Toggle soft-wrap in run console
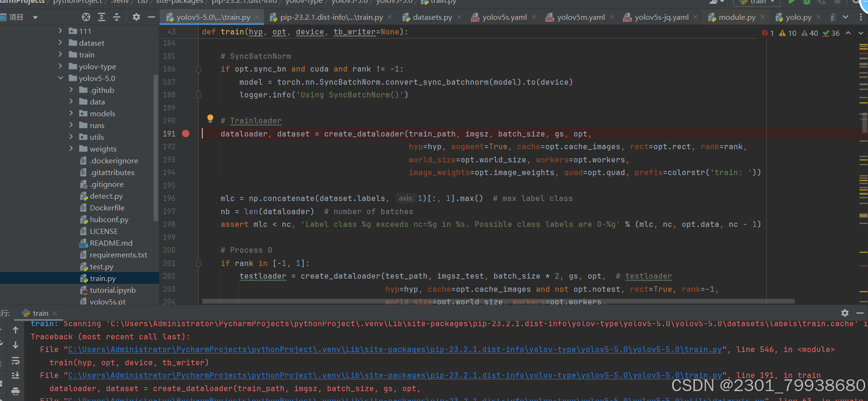The image size is (868, 401). point(16,361)
